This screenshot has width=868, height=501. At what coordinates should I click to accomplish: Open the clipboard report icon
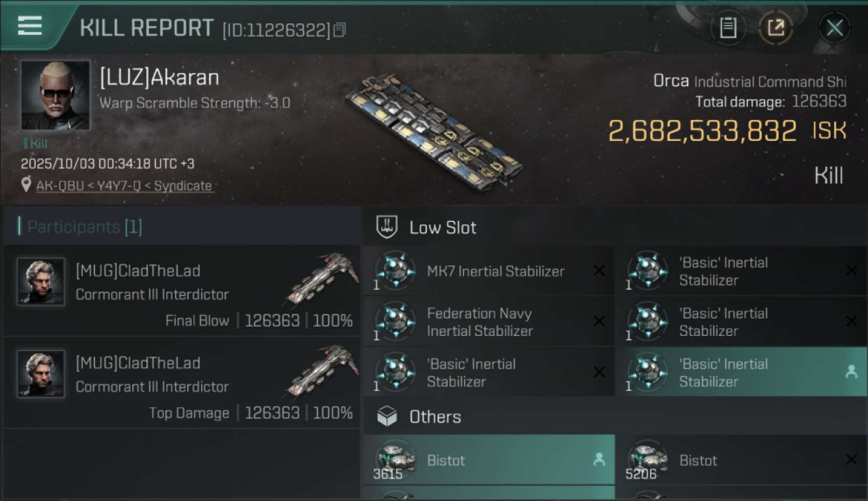point(728,28)
